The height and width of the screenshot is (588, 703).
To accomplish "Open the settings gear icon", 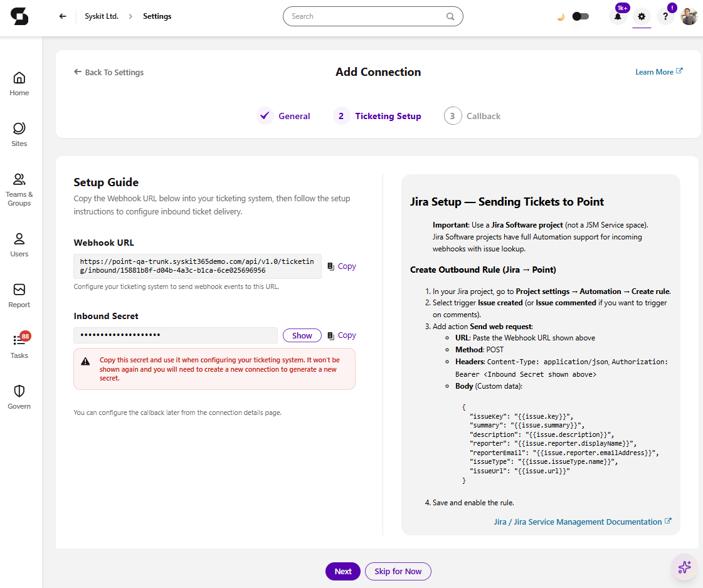I will point(642,16).
